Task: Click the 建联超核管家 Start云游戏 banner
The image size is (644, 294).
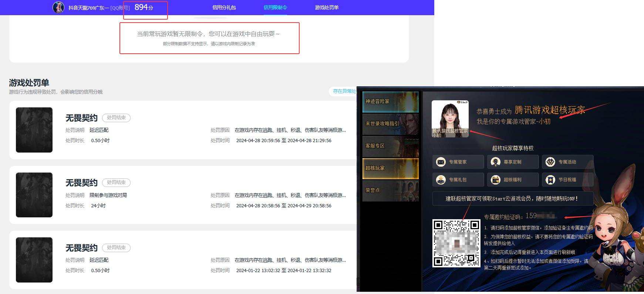Action: coord(513,198)
